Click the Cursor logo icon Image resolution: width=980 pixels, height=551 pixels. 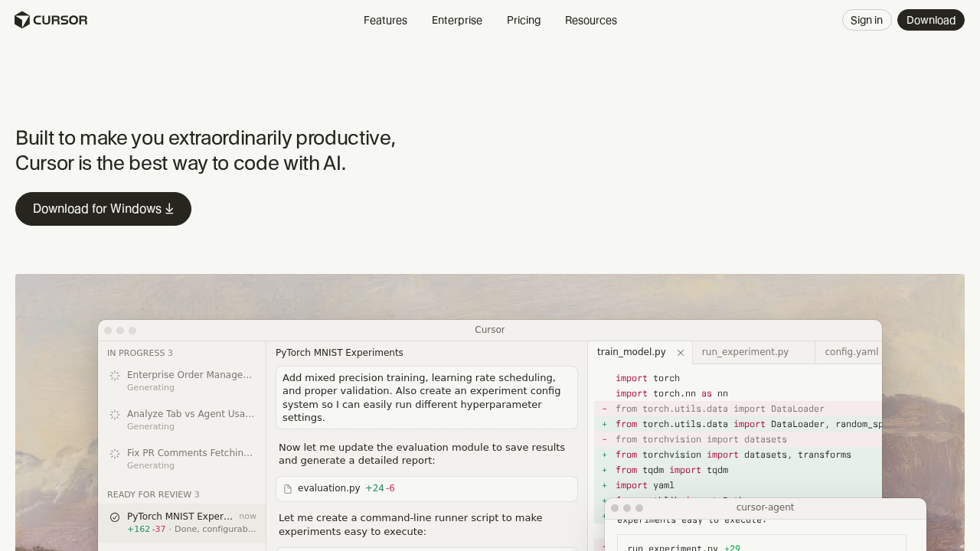[23, 19]
